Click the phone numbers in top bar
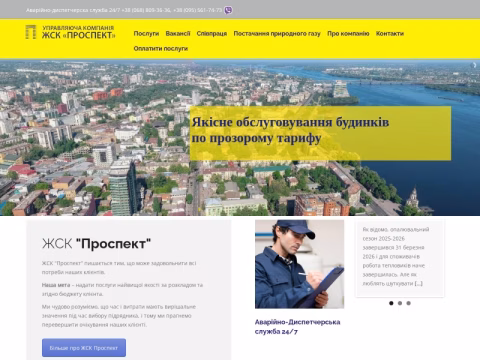480x360 pixels. point(172,10)
